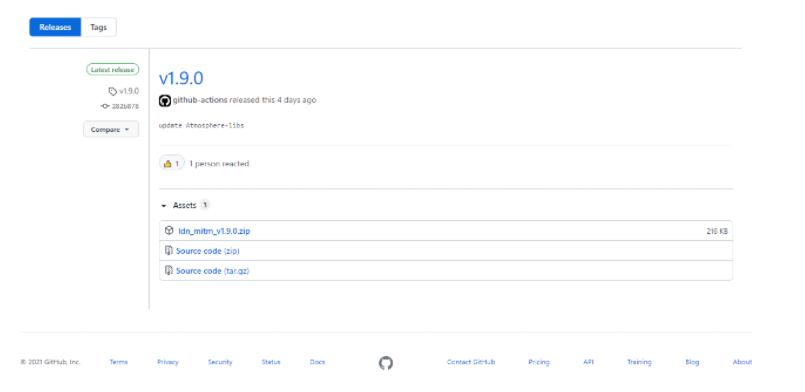Collapse the Assets section
The height and width of the screenshot is (392, 805).
click(185, 205)
